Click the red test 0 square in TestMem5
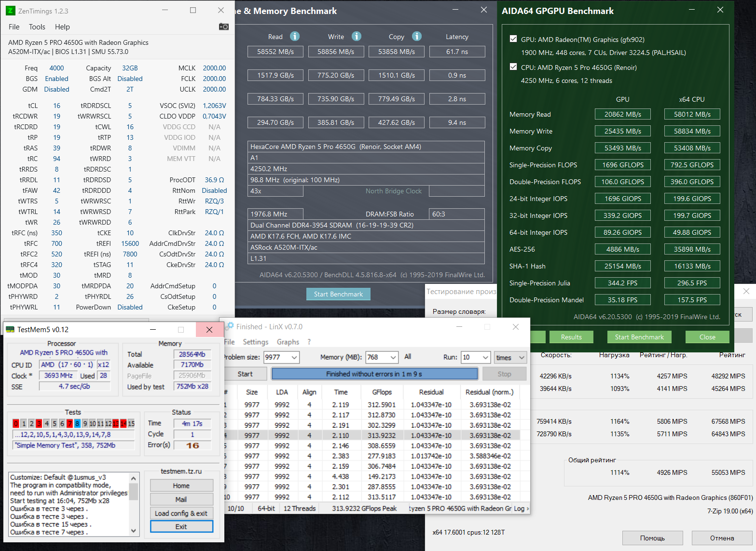This screenshot has height=551, width=756. [x=16, y=423]
